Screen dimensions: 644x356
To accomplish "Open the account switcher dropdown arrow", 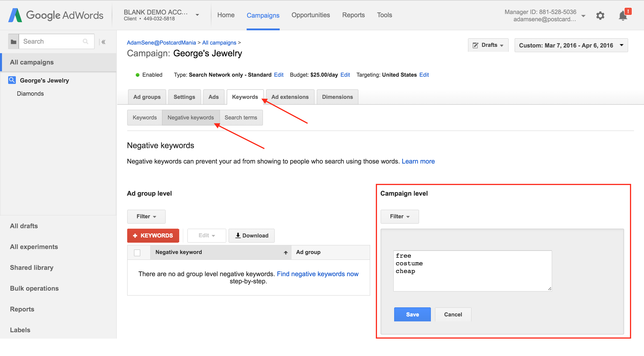I will [x=197, y=15].
